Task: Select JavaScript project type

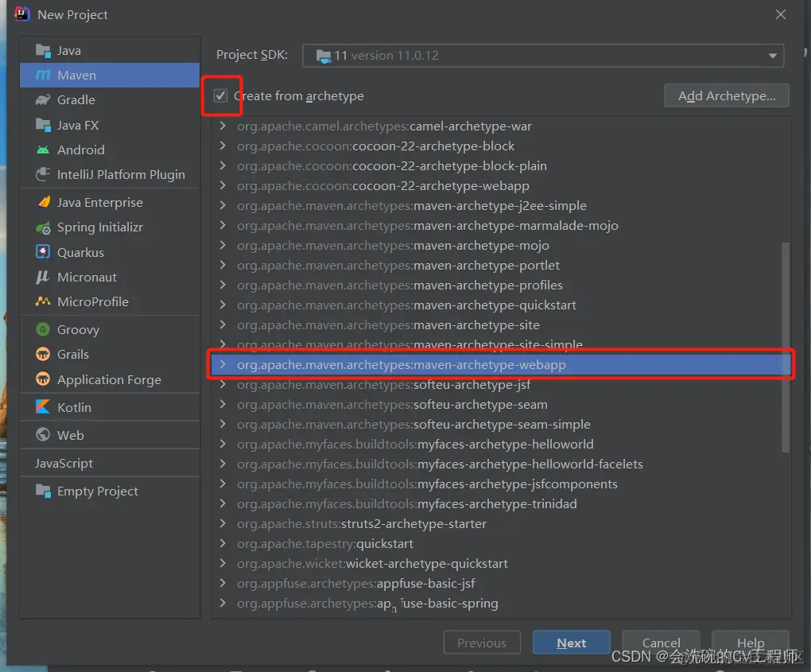Action: pyautogui.click(x=110, y=463)
